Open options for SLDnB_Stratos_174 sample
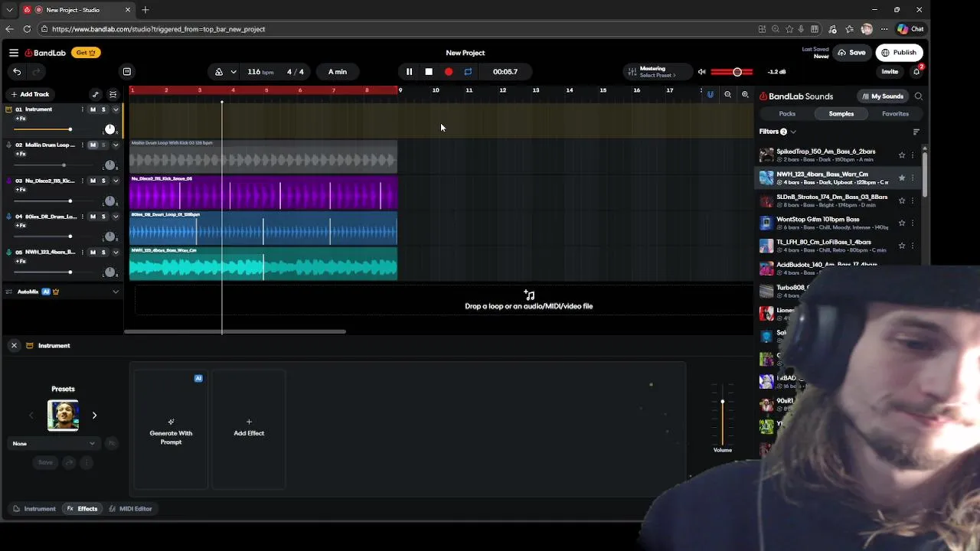This screenshot has width=980, height=551. [912, 201]
